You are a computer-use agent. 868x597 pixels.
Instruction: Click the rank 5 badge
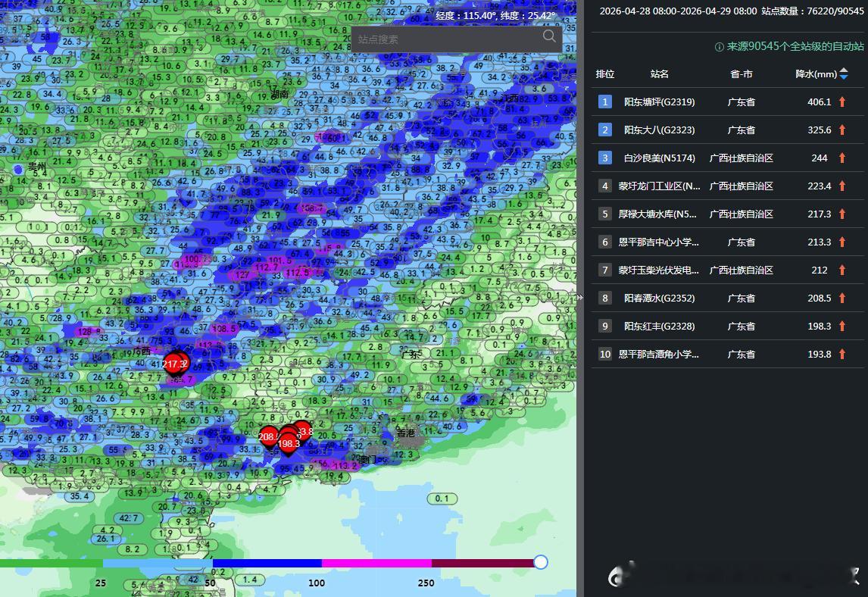(605, 214)
